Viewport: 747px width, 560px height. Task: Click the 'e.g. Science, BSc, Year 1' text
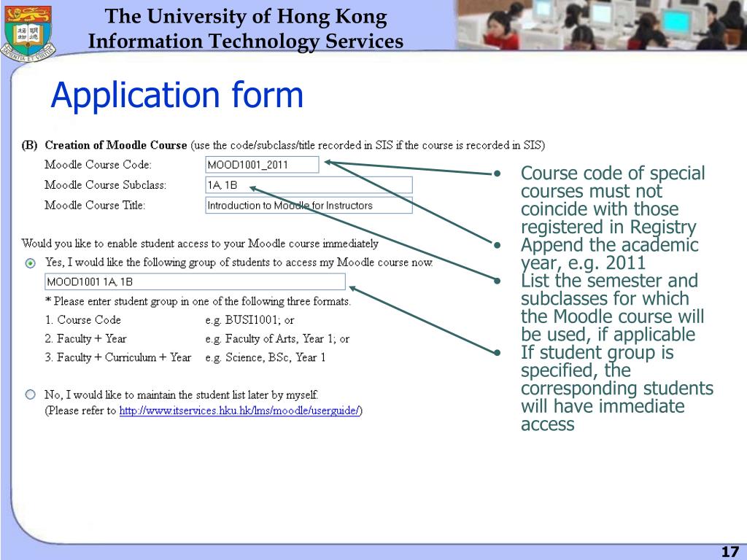[266, 357]
